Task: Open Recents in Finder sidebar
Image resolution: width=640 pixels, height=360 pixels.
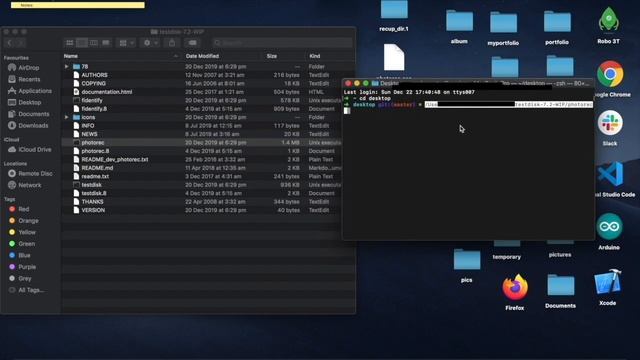Action: pyautogui.click(x=29, y=79)
